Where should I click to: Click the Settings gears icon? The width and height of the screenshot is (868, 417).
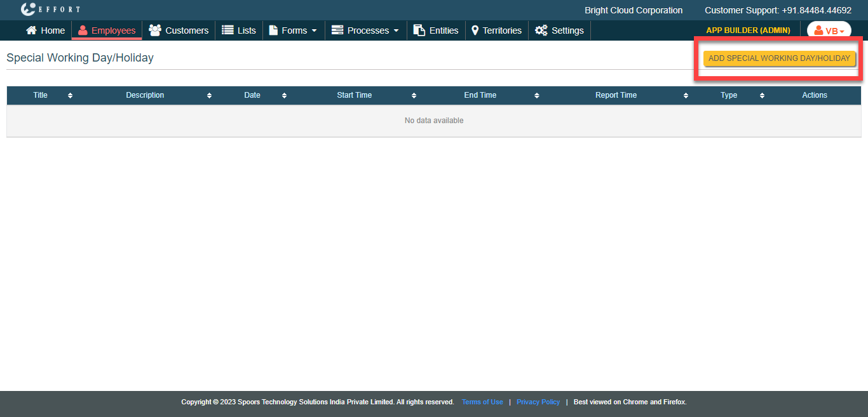[541, 30]
